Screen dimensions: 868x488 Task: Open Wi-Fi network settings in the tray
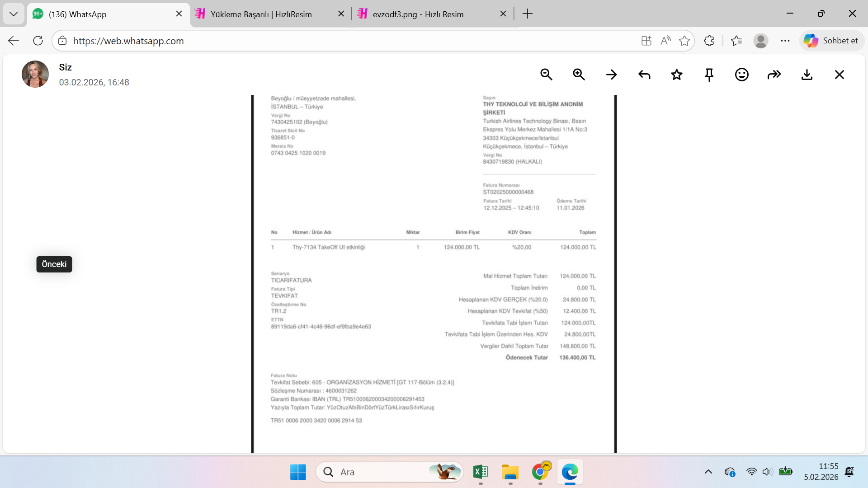(x=751, y=472)
